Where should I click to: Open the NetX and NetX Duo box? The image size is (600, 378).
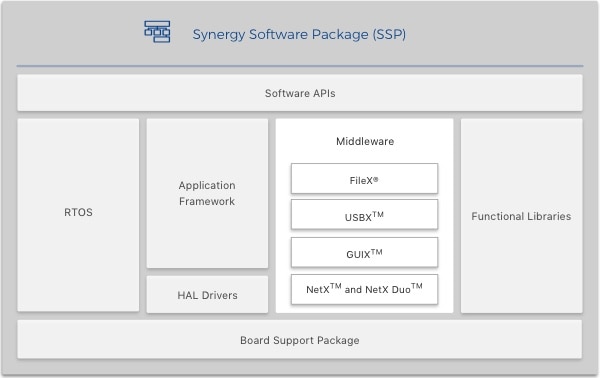364,289
